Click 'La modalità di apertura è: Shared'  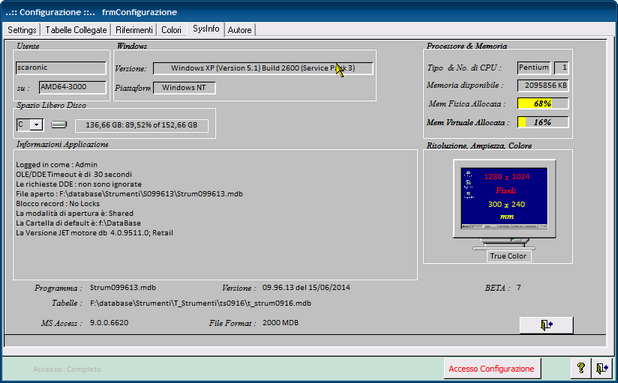click(74, 213)
